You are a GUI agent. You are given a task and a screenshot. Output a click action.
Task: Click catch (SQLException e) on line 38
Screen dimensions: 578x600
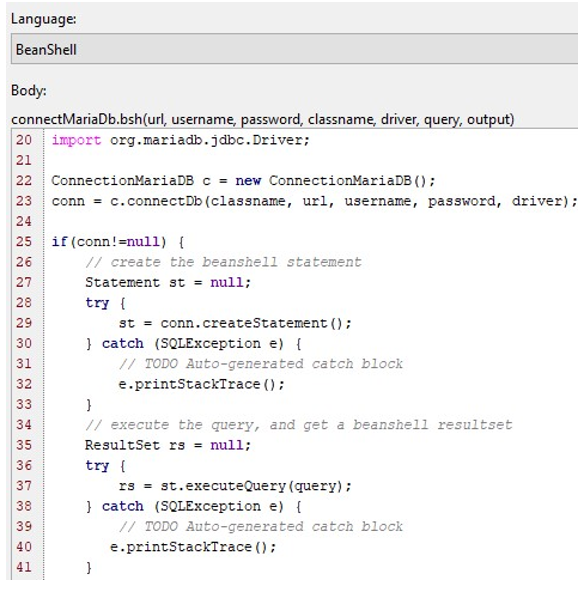tap(193, 506)
